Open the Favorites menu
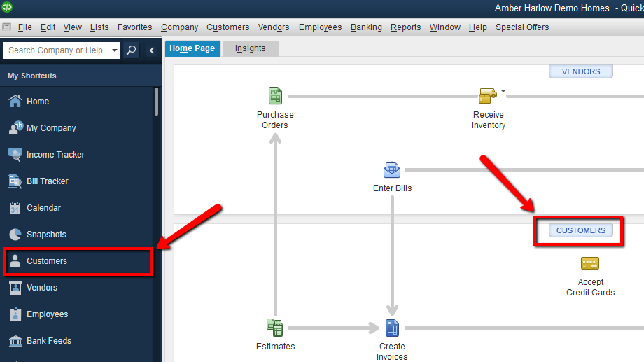 pyautogui.click(x=134, y=27)
